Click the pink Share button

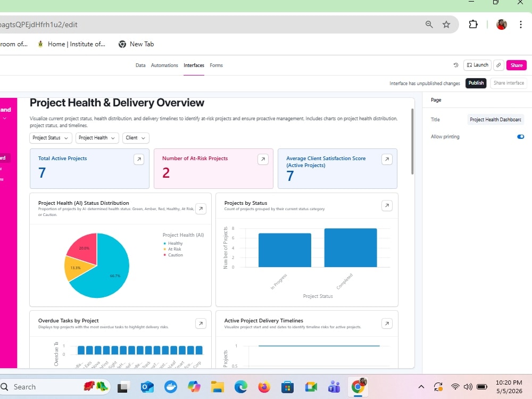[517, 65]
